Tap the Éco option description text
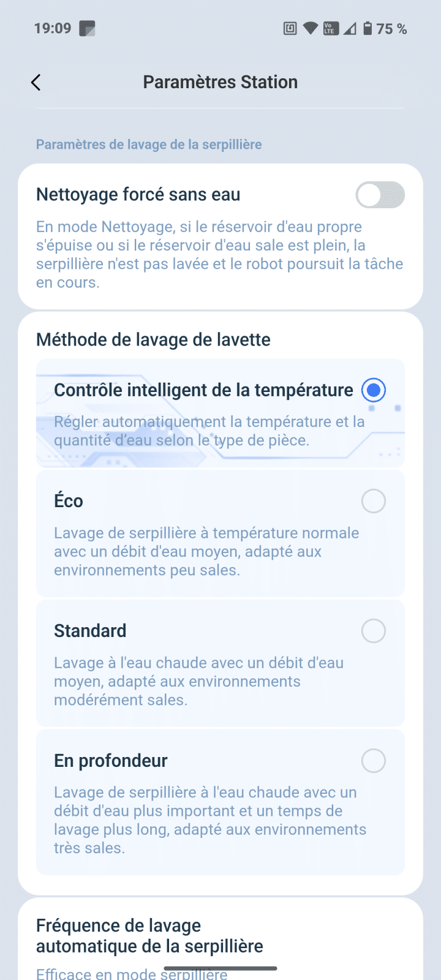 (x=206, y=551)
